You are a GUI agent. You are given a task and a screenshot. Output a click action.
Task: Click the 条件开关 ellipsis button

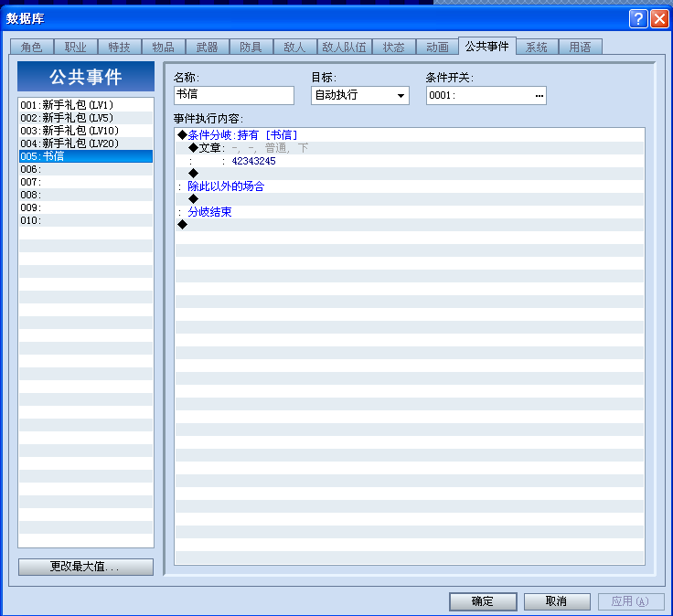click(x=539, y=95)
